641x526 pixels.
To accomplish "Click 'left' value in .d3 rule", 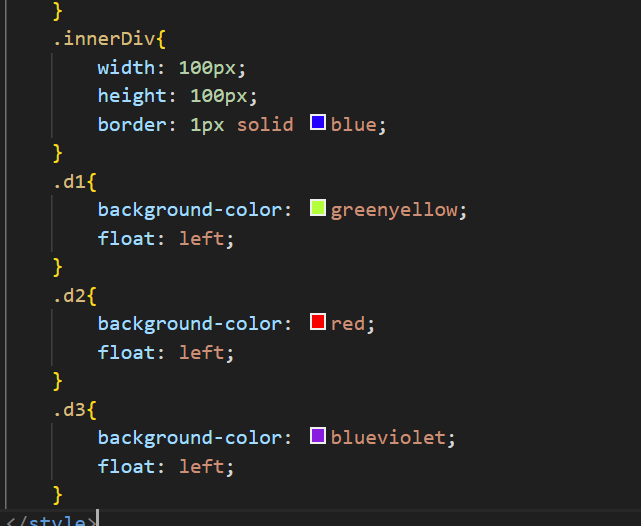I will coord(204,467).
